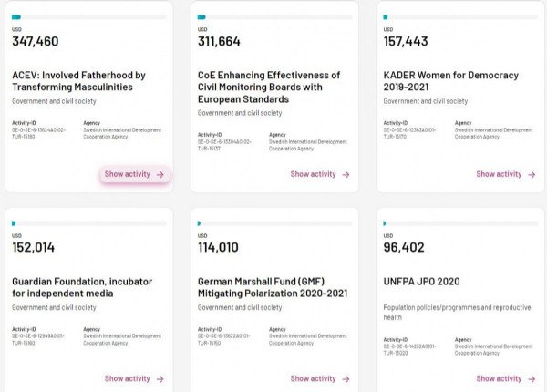Viewport: 547px width, 392px height.
Task: Open 'Show activity' for ACEV Involved Fatherhood
Action: (x=128, y=174)
